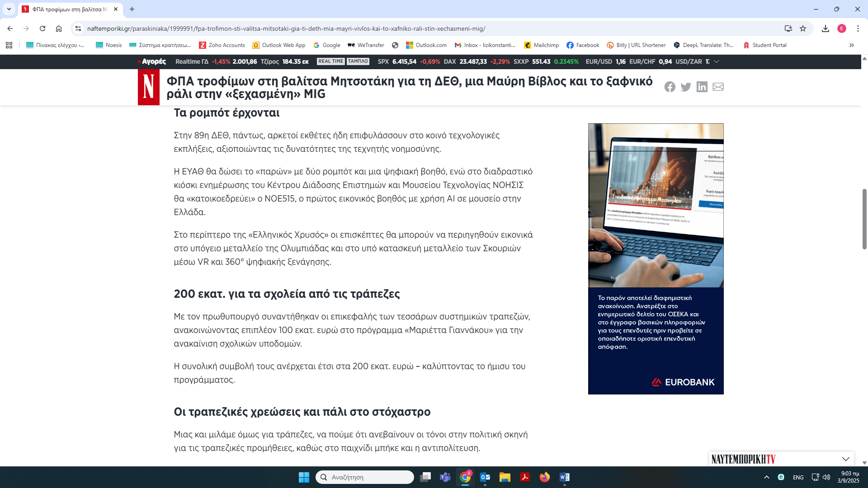Reload the current page
This screenshot has height=488, width=868.
(42, 28)
